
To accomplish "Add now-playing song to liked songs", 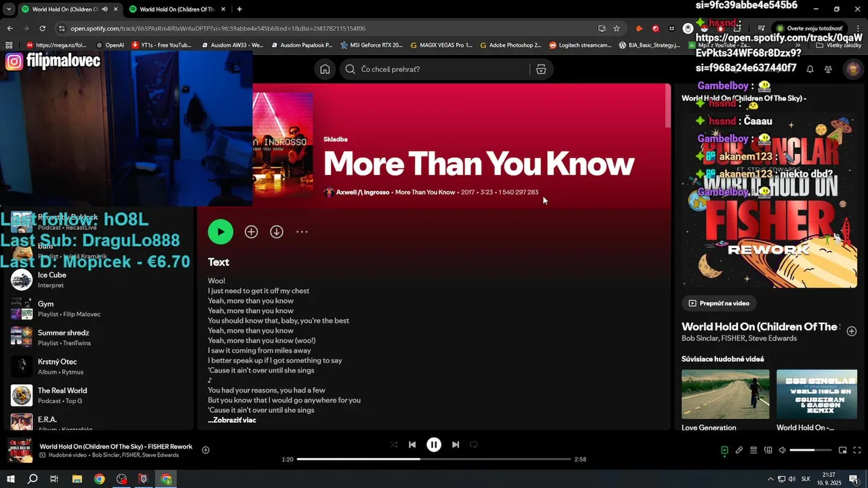I will (x=205, y=450).
